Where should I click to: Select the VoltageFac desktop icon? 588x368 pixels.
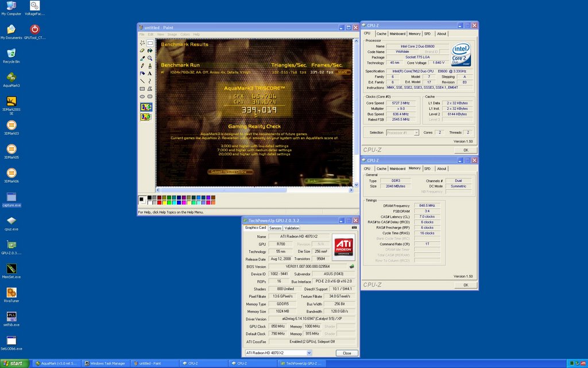[x=34, y=8]
